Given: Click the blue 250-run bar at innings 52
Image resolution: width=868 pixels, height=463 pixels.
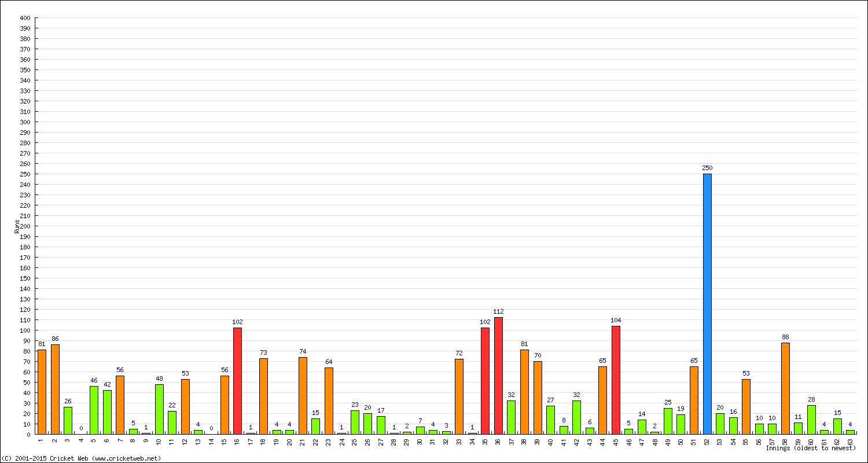Looking at the screenshot, I should click(x=707, y=304).
